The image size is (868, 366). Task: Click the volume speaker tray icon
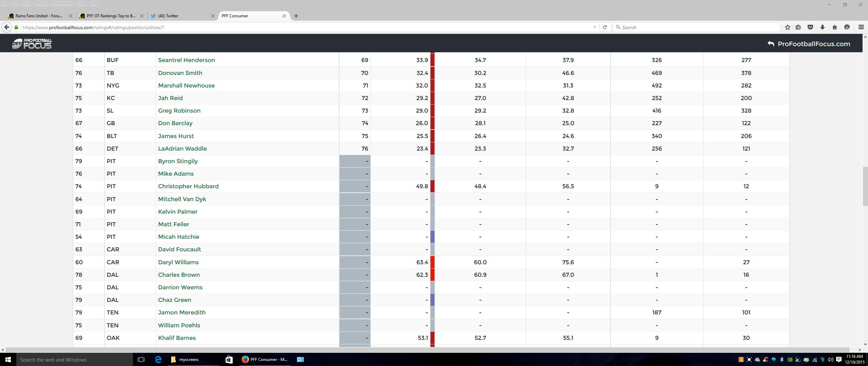(x=830, y=360)
